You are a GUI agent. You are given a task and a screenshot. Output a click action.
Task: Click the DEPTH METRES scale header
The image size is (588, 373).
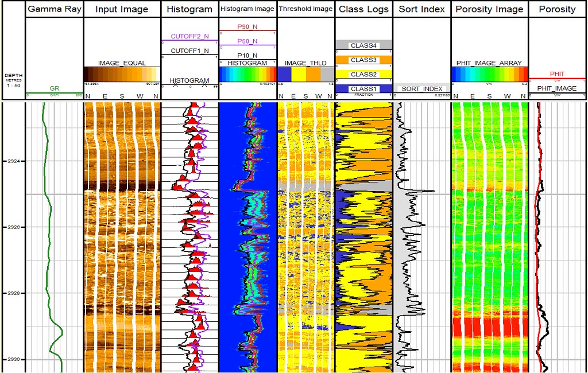pos(13,81)
